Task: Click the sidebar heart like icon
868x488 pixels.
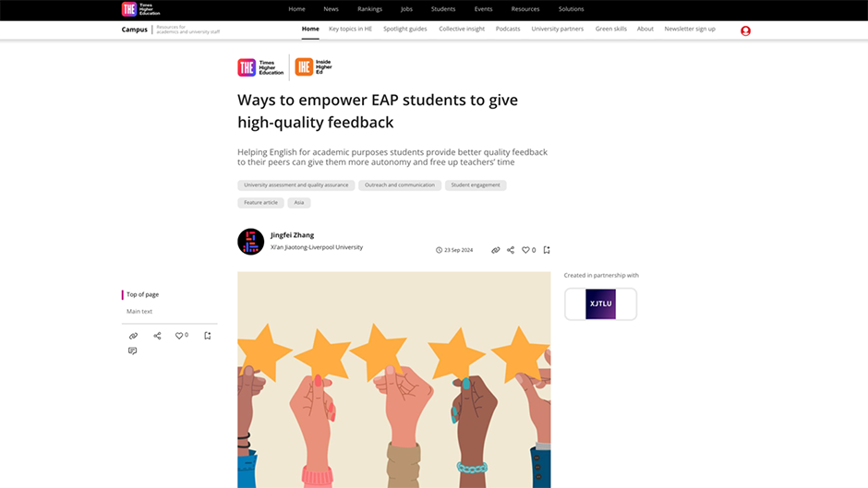Action: tap(179, 336)
